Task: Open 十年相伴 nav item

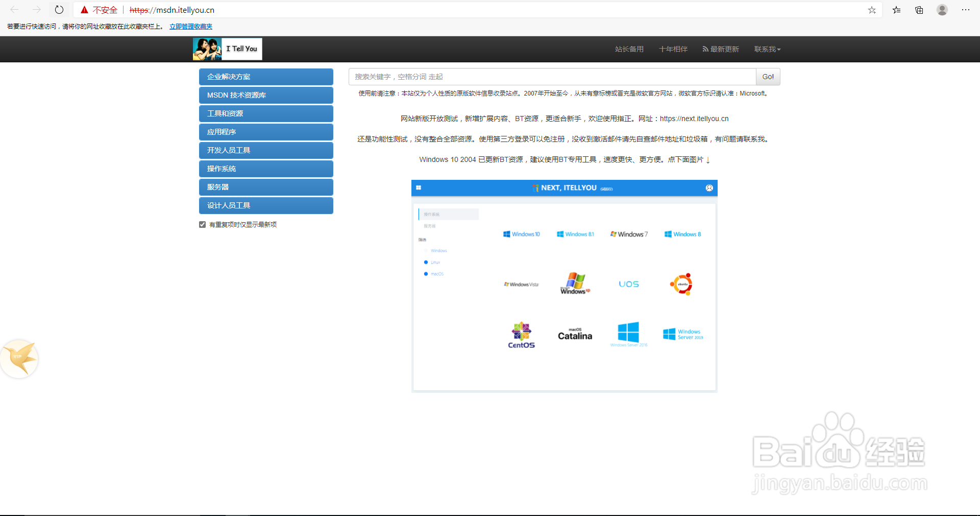Action: [x=673, y=49]
